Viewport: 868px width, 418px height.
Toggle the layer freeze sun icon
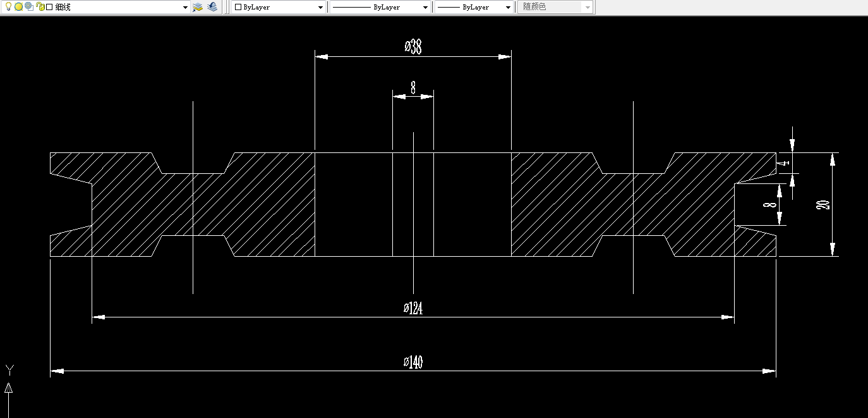(18, 7)
